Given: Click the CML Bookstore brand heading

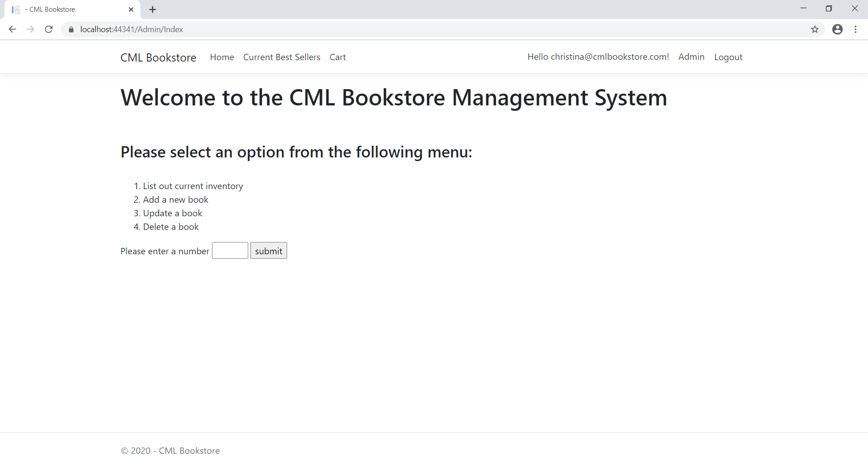Looking at the screenshot, I should coord(158,57).
